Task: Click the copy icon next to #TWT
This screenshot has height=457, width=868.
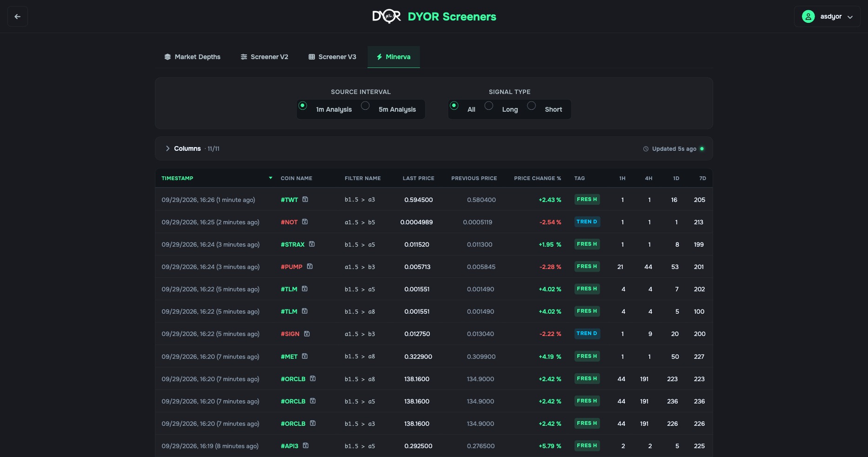Action: point(305,199)
